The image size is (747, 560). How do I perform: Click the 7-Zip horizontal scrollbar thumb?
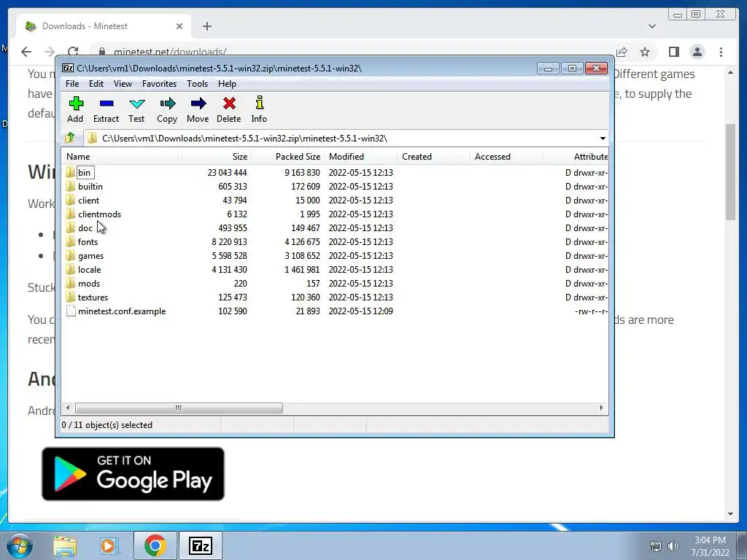[179, 408]
